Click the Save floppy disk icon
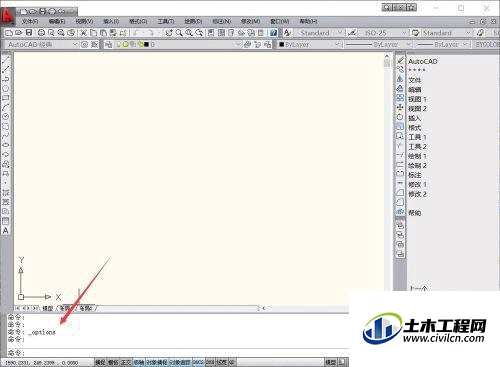Image resolution: width=500 pixels, height=367 pixels. tap(29, 33)
